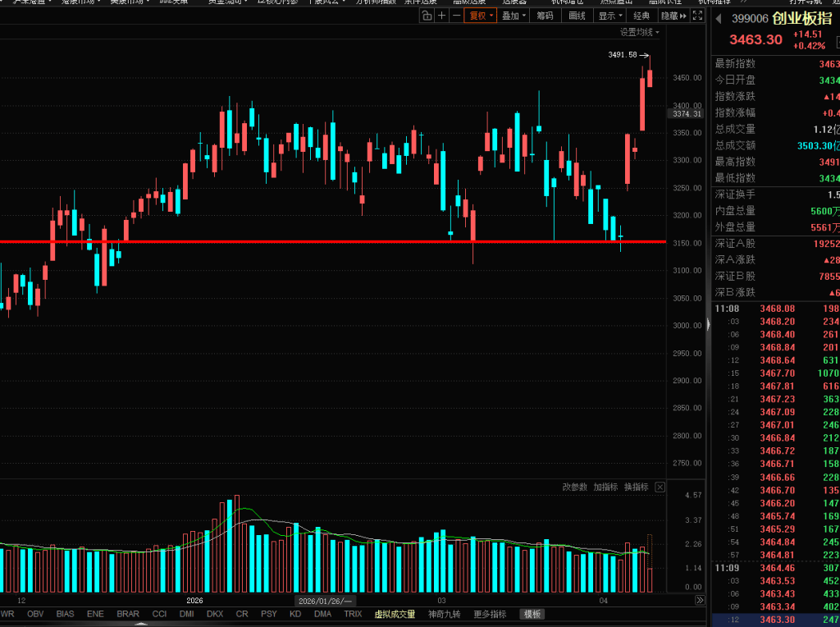Zoom in chart with plus icon
Image resolution: width=840 pixels, height=627 pixels.
[x=441, y=16]
